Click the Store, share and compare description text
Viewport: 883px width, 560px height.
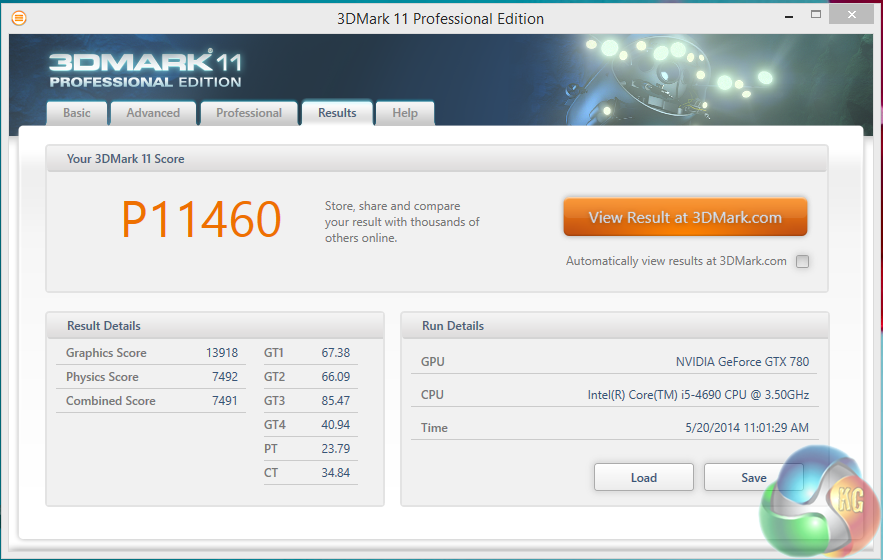point(402,222)
